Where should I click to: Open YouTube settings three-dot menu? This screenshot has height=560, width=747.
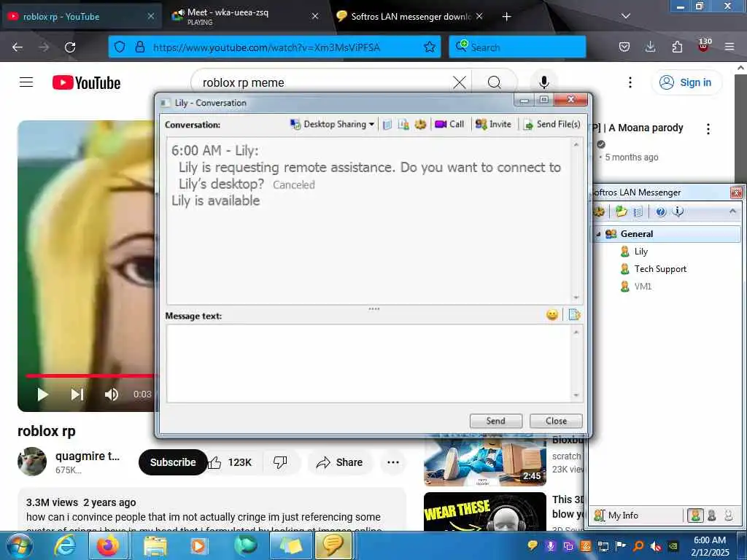coord(630,83)
